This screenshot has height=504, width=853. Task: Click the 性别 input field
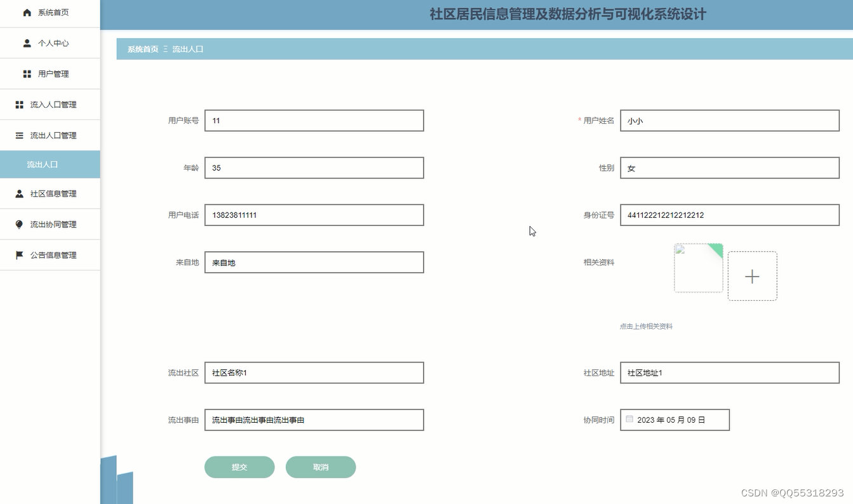coord(730,168)
